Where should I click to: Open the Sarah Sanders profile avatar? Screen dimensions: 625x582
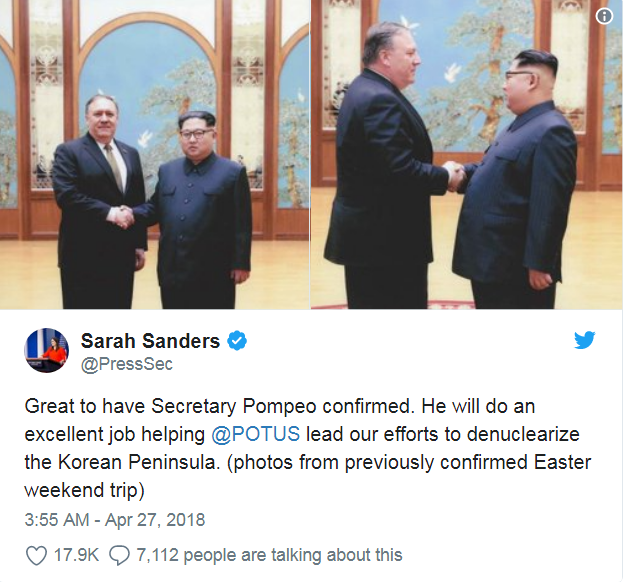point(47,350)
